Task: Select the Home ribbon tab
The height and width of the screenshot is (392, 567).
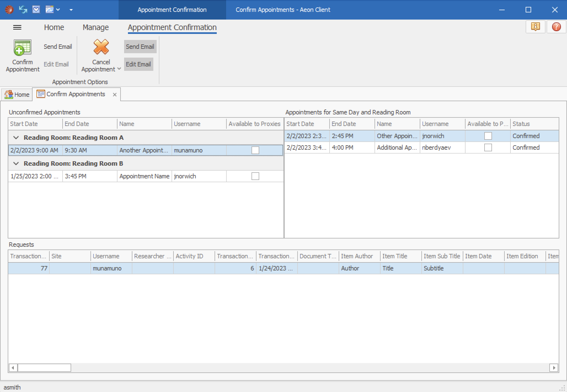Action: pyautogui.click(x=54, y=27)
